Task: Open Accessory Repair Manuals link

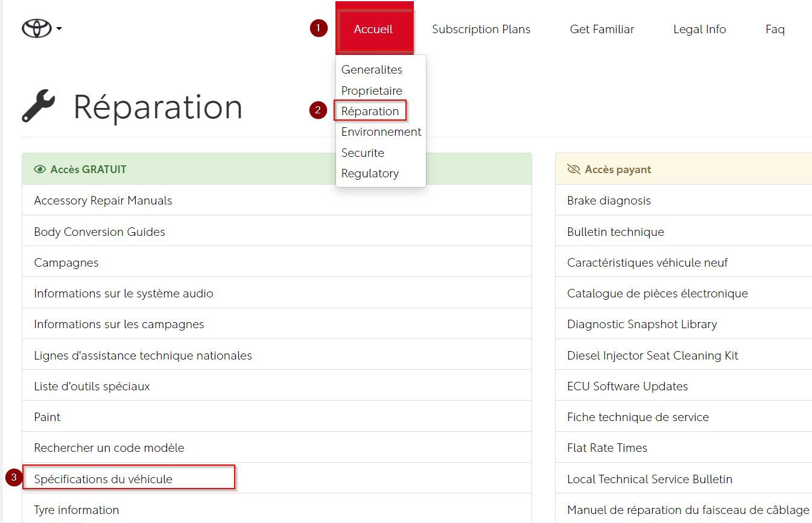Action: click(103, 200)
